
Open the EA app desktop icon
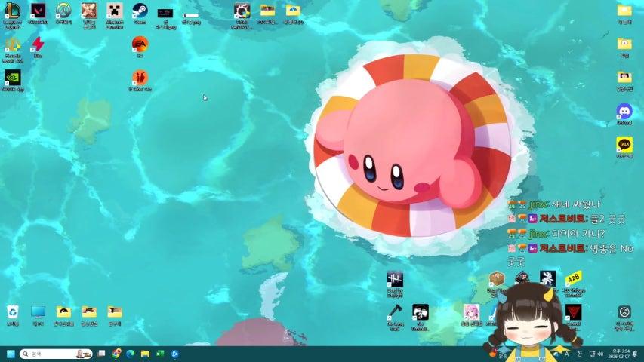[x=140, y=44]
